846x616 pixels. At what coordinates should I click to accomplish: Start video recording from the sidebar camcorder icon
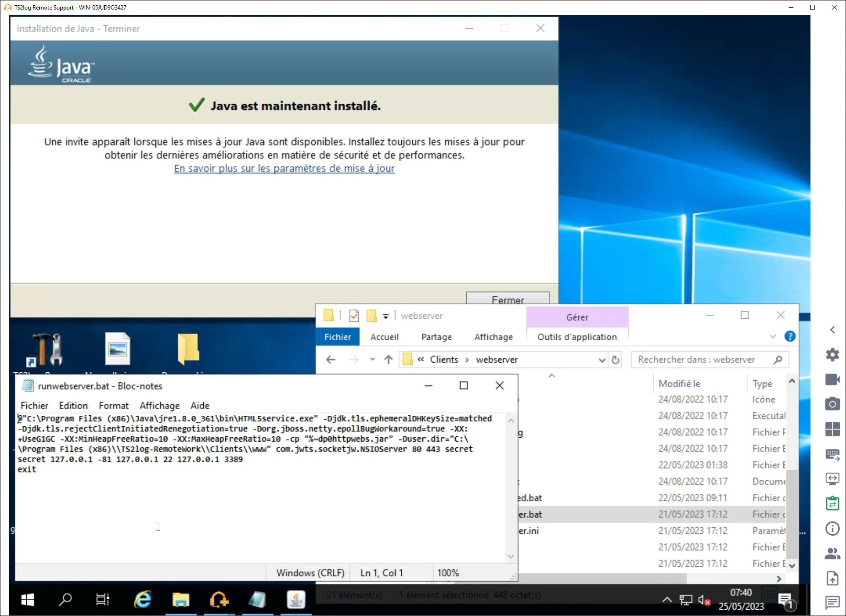tap(833, 379)
